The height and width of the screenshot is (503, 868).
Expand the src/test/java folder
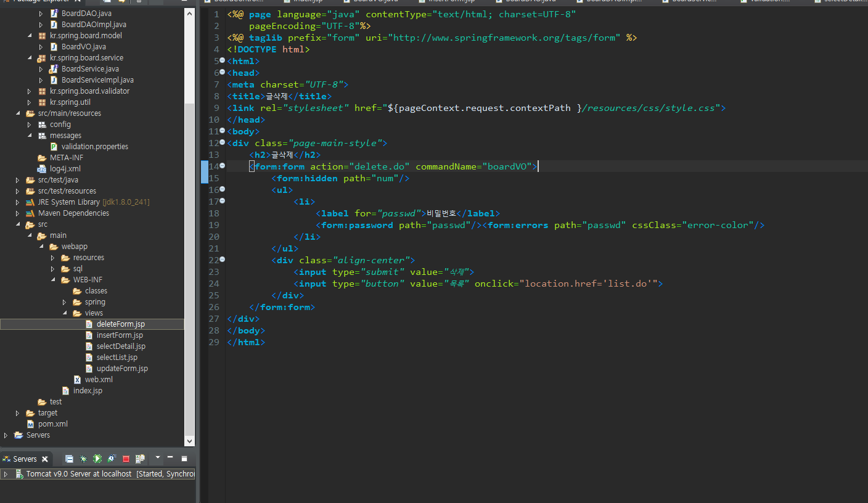[18, 180]
